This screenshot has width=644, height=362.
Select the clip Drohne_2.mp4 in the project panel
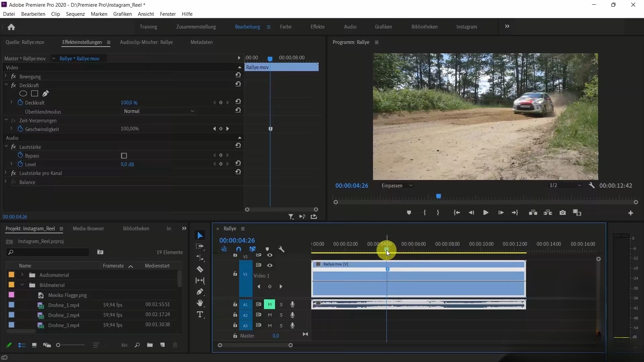(x=64, y=315)
